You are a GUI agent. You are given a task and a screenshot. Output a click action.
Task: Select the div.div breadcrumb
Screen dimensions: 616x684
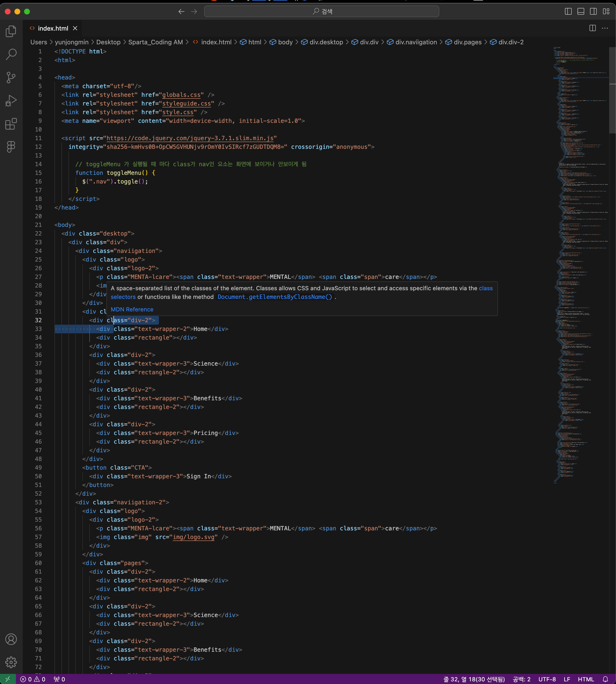pyautogui.click(x=365, y=42)
